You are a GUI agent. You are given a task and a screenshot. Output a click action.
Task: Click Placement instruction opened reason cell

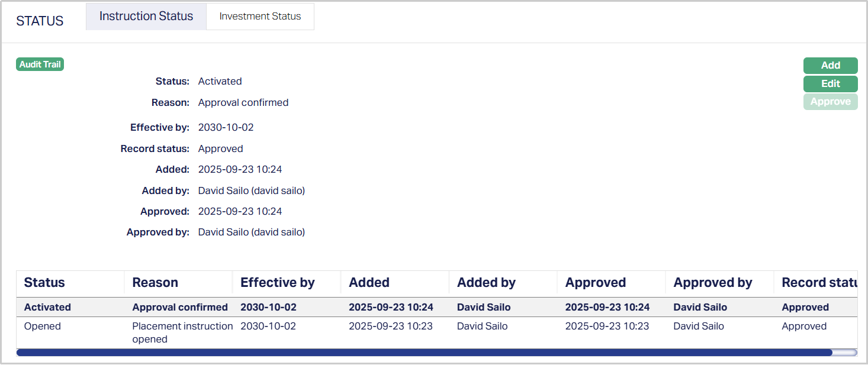[x=182, y=332]
